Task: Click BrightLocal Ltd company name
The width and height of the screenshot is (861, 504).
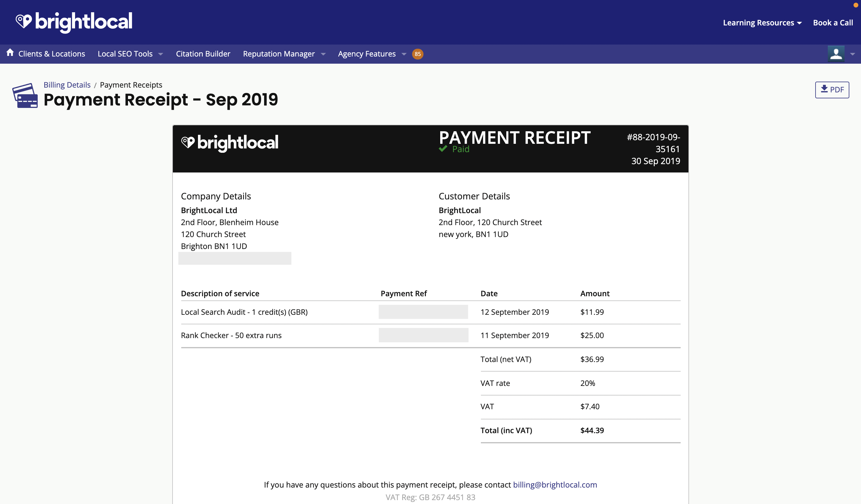Action: [209, 210]
